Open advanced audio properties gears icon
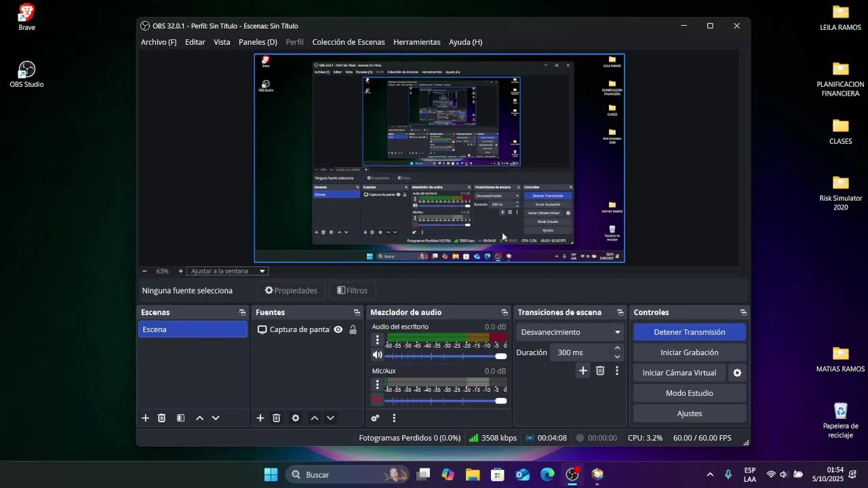 coord(375,418)
